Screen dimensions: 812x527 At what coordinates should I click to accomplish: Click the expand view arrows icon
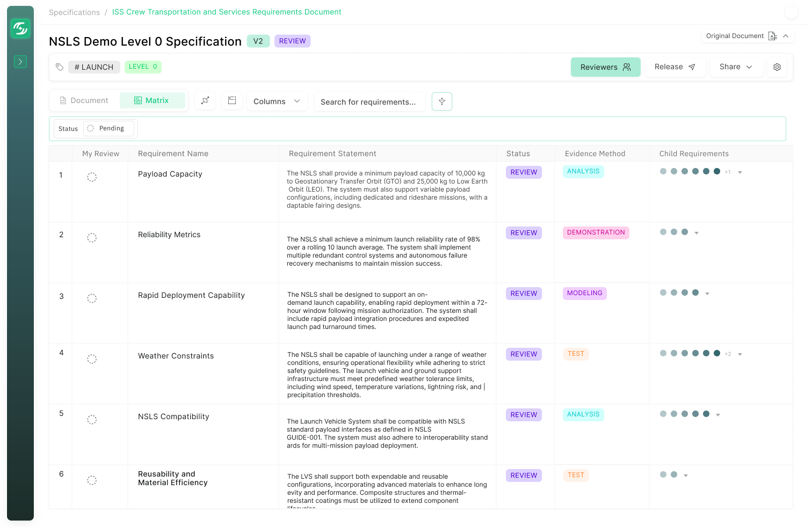click(205, 101)
